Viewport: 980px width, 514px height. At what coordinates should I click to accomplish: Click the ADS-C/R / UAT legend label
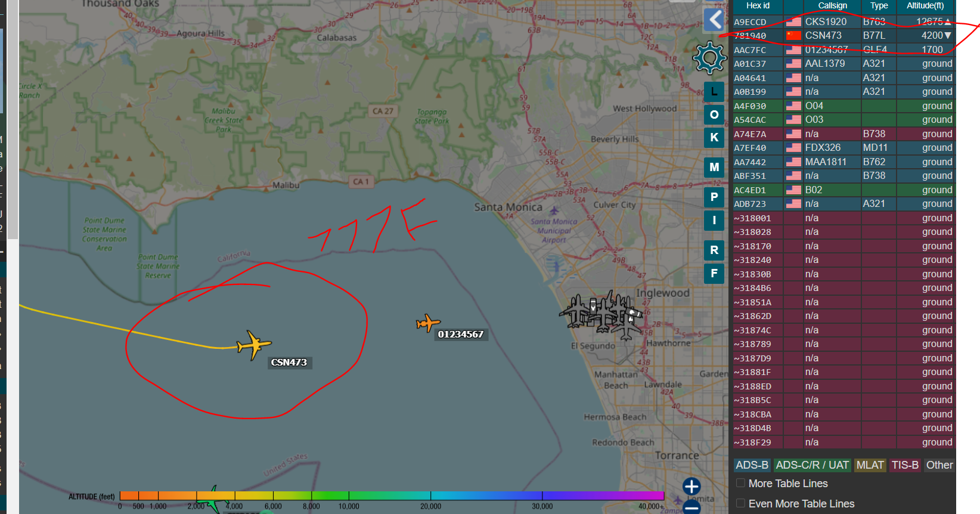pyautogui.click(x=812, y=465)
